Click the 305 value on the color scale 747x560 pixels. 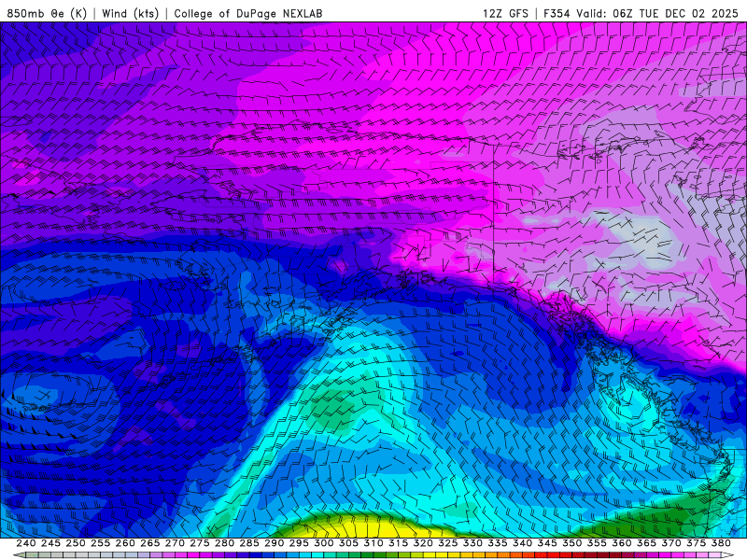pos(348,543)
